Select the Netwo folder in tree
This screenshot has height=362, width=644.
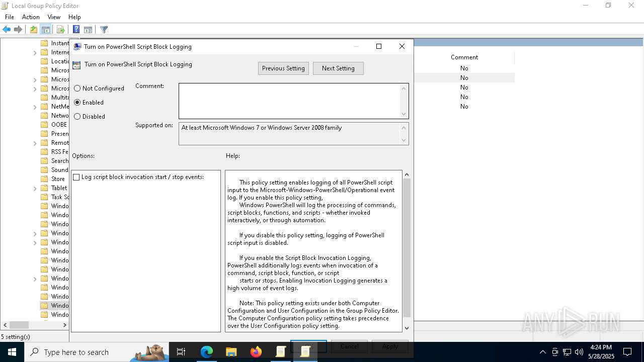[x=59, y=116]
